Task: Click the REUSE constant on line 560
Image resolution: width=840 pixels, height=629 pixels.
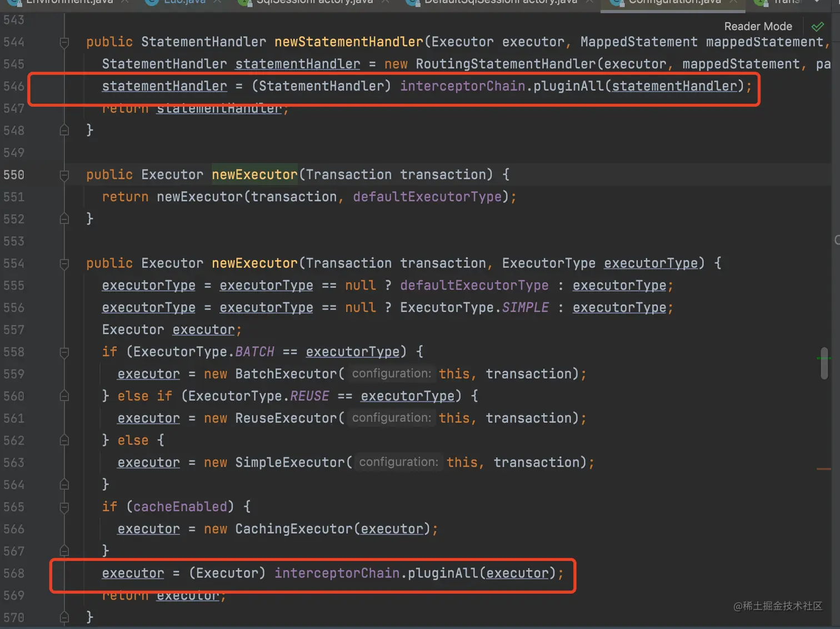Action: pos(309,396)
